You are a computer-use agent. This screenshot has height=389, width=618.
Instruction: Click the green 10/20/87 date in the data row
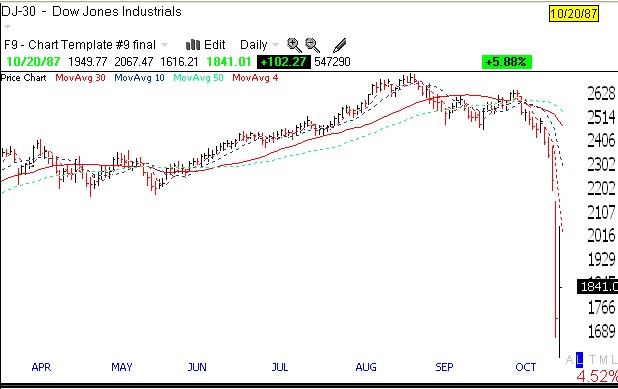tap(34, 62)
